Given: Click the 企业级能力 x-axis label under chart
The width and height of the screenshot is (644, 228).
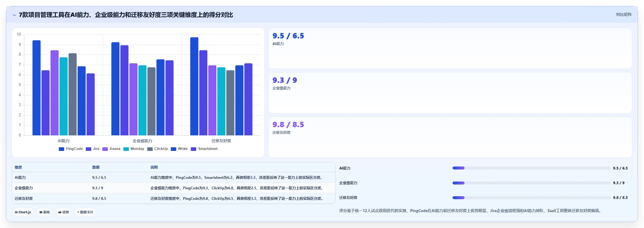Looking at the screenshot, I should 143,141.
